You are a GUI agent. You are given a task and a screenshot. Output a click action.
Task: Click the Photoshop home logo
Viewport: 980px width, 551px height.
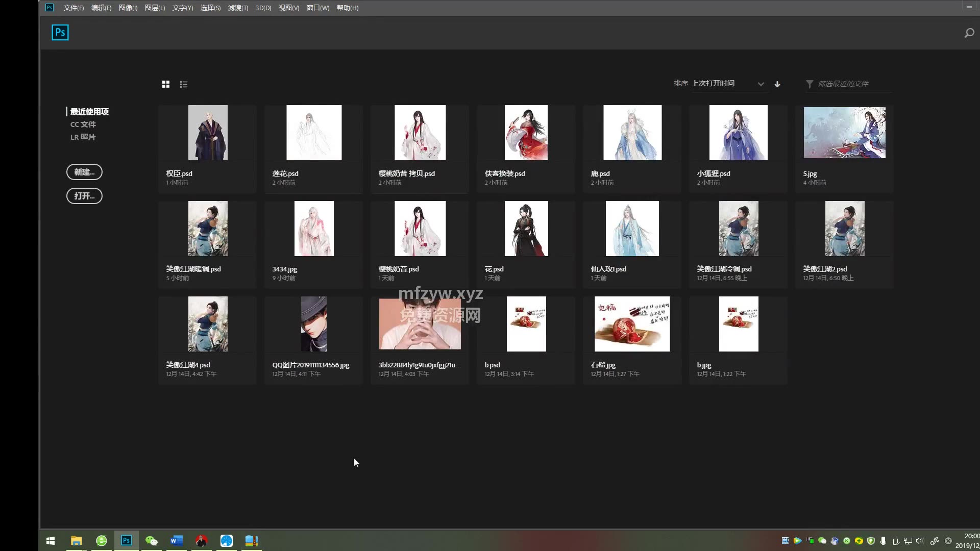60,33
